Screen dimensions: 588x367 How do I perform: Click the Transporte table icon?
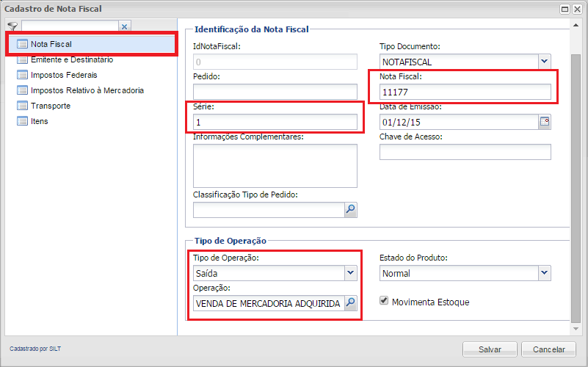click(x=22, y=106)
